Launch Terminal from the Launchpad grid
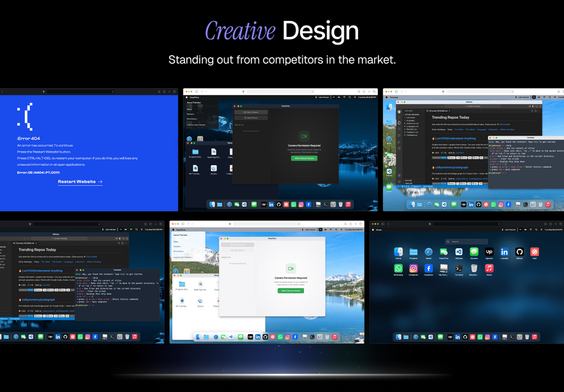 click(x=459, y=268)
